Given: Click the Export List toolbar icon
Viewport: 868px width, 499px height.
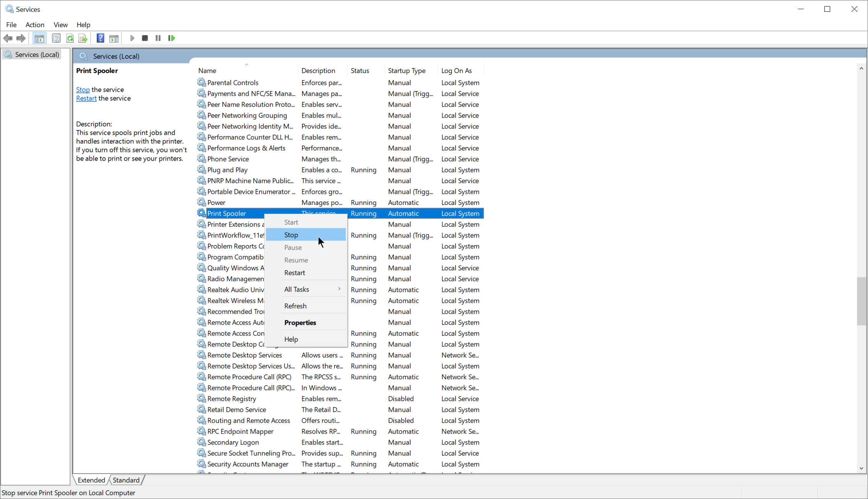Looking at the screenshot, I should [x=83, y=38].
